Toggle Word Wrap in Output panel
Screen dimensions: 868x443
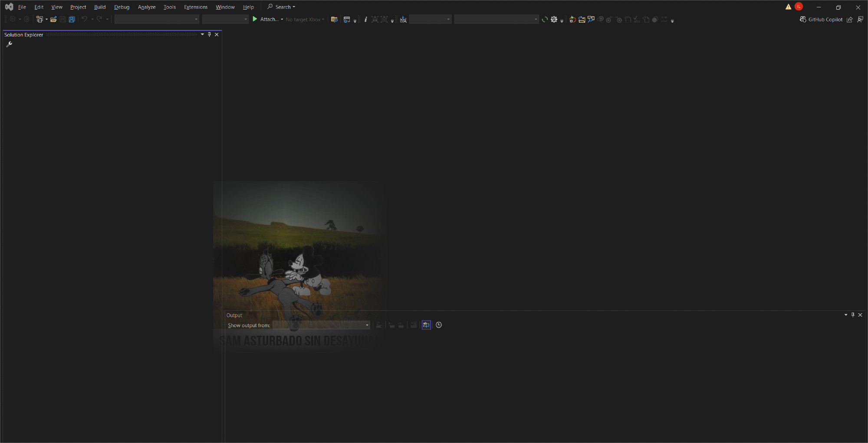(x=426, y=325)
